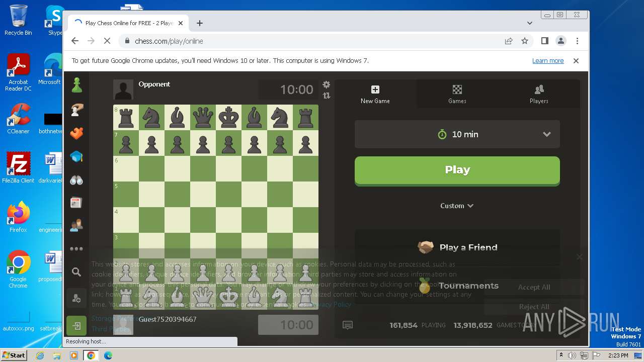Click the Learn more Chrome updates link
This screenshot has width=644, height=362.
[x=548, y=61]
